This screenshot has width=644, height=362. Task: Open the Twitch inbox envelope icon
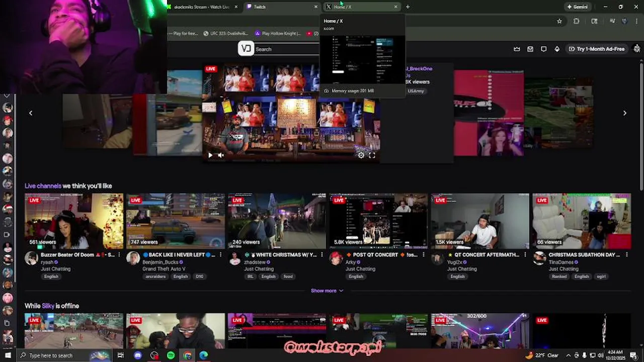pos(530,49)
